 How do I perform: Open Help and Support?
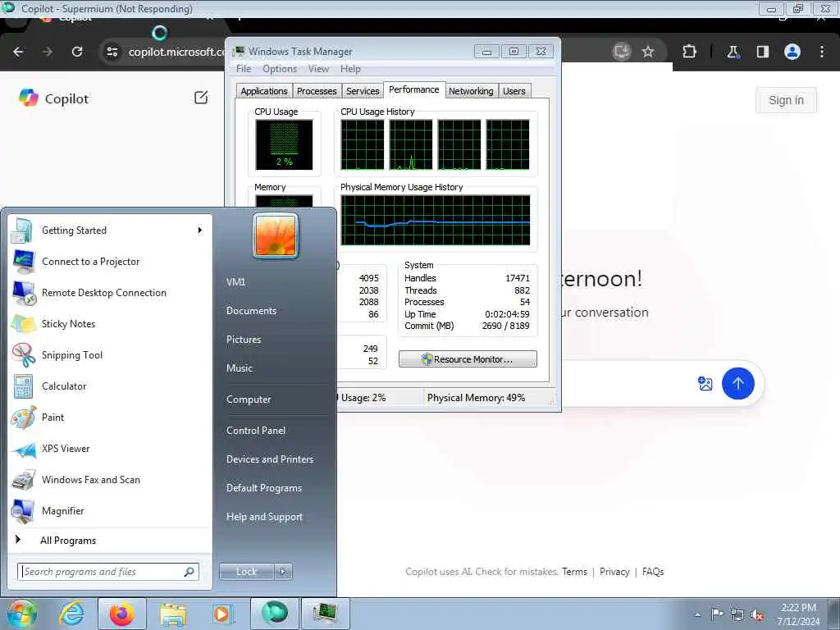(264, 517)
